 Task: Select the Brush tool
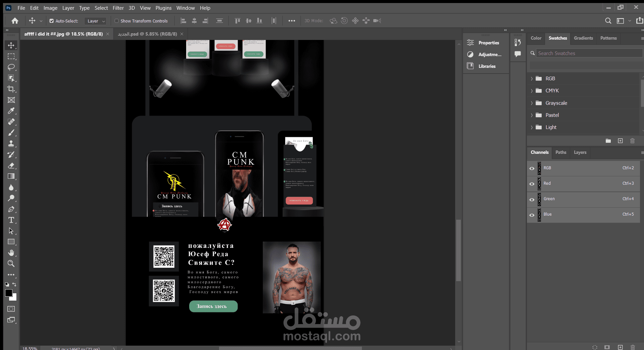tap(11, 133)
